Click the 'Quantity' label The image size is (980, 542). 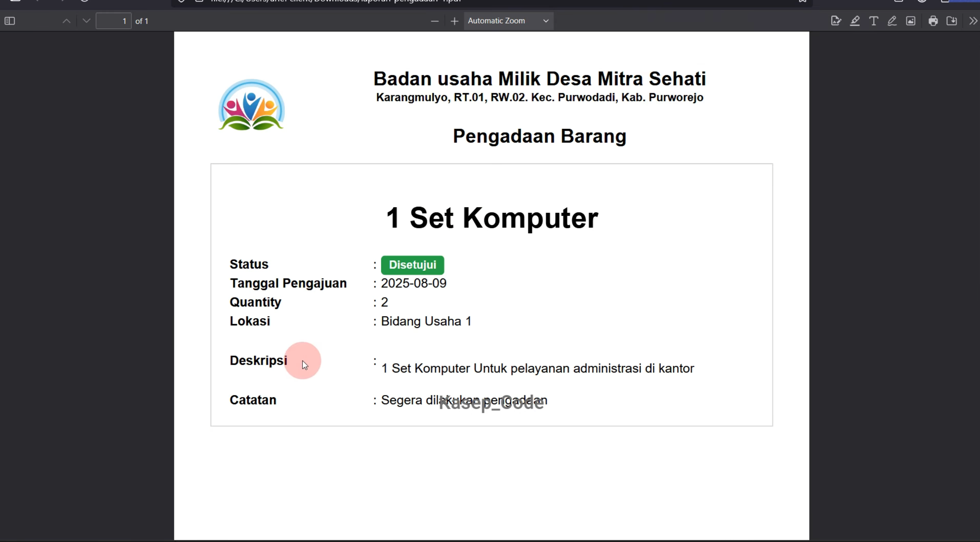pos(255,302)
